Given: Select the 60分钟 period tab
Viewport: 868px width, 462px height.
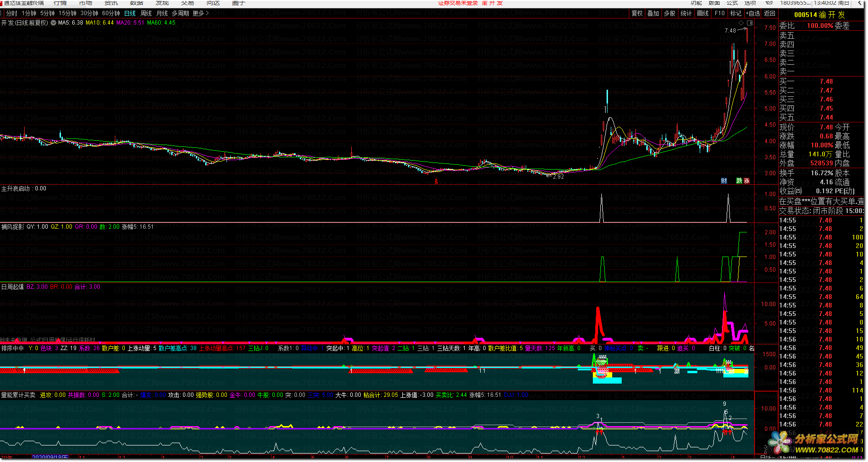Looking at the screenshot, I should (x=111, y=13).
